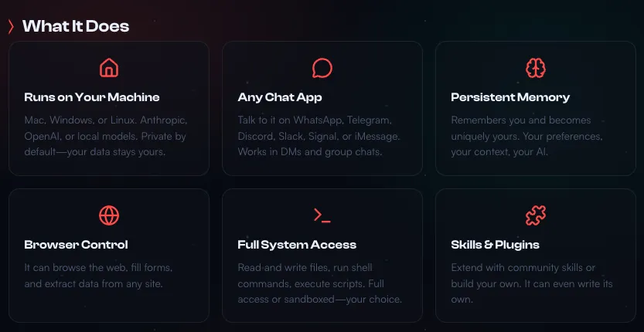This screenshot has height=332, width=644.
Task: Click the red chevron beside What It Does
Action: coord(11,26)
